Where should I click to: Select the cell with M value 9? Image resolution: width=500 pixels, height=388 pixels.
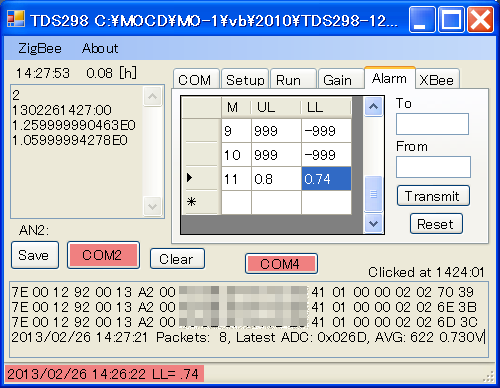(x=236, y=131)
